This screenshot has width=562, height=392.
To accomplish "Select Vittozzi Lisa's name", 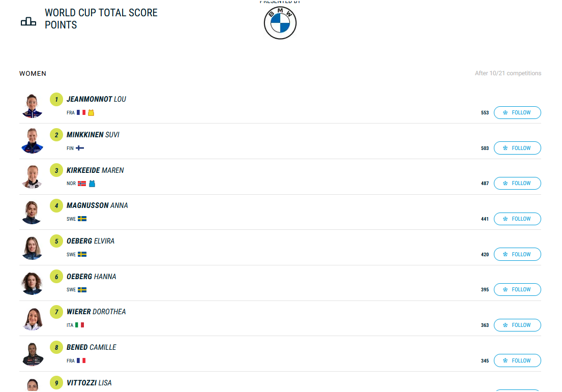I will pos(89,383).
